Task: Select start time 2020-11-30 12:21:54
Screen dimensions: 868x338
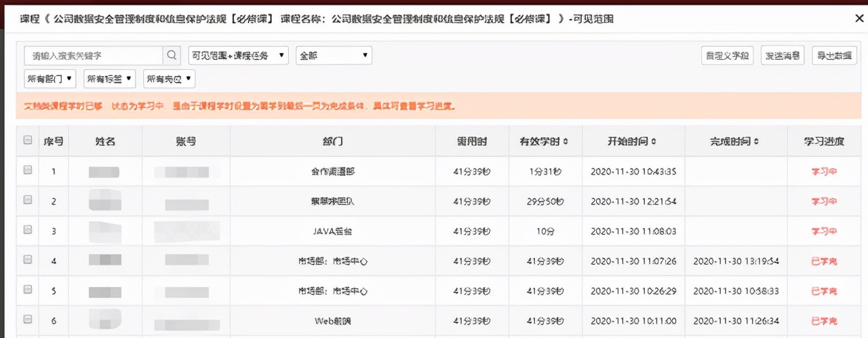Action: 633,202
